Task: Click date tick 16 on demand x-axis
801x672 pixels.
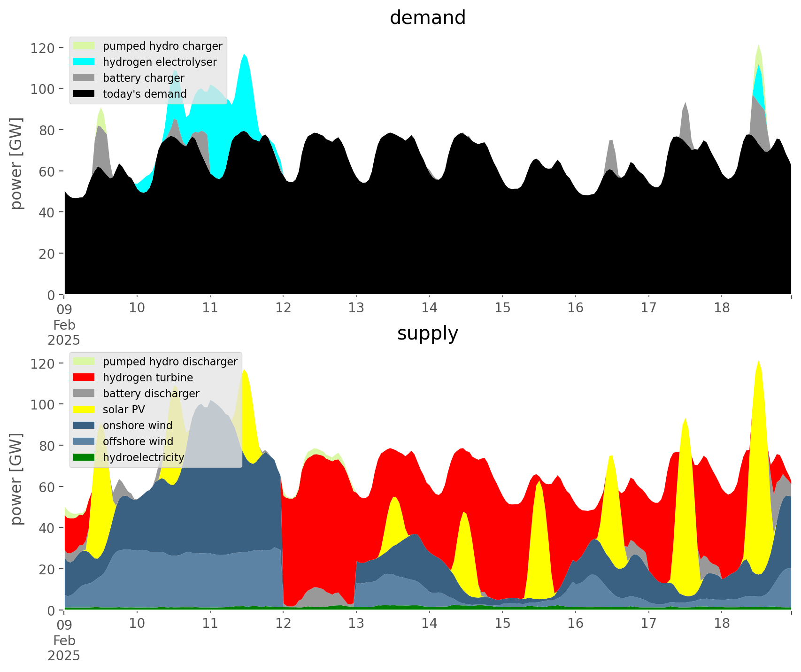Action: point(576,308)
